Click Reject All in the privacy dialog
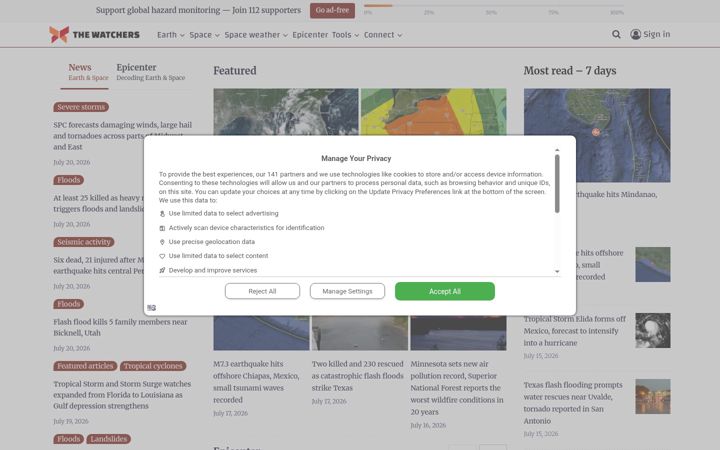This screenshot has width=720, height=450. (262, 291)
